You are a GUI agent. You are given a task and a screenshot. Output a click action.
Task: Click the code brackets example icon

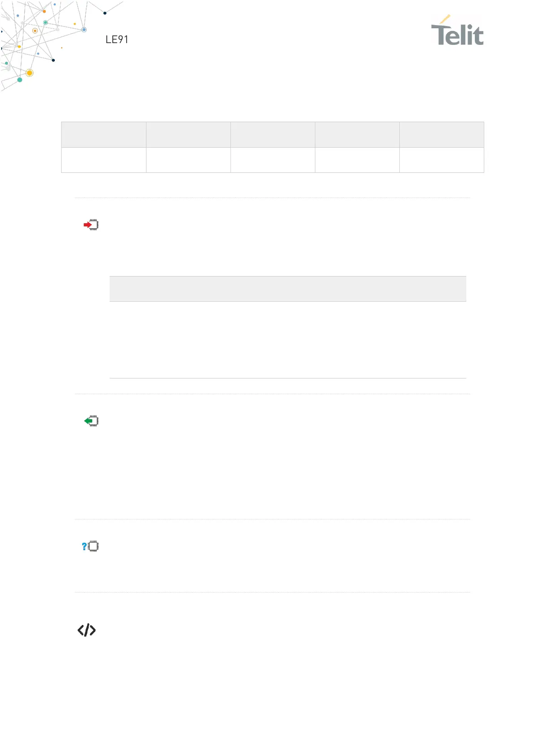pos(87,630)
